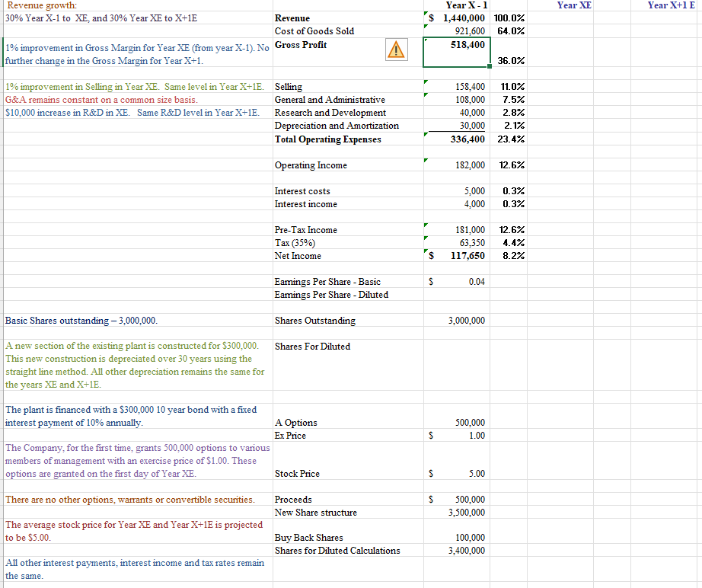Click the green error indicator on Revenue cell
Image resolution: width=702 pixels, height=588 pixels.
point(426,14)
